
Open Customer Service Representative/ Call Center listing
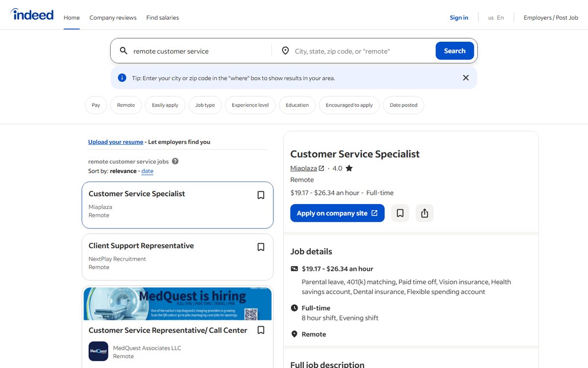(168, 330)
